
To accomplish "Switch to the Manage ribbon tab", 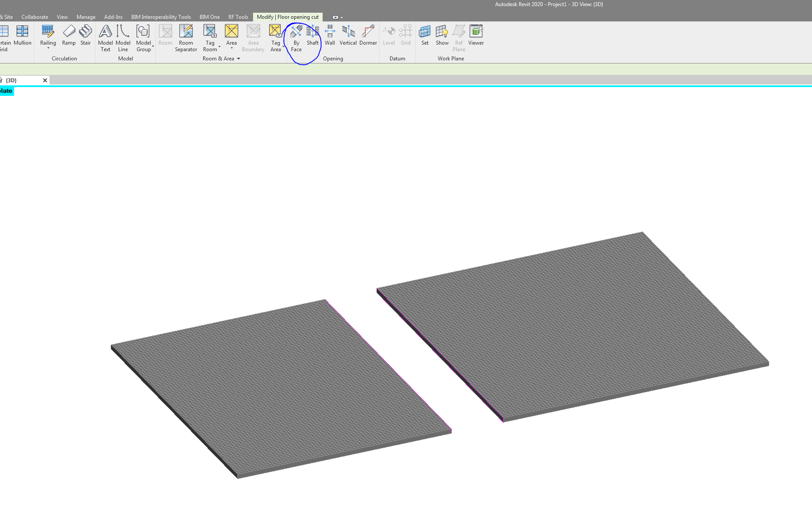I will tap(86, 17).
